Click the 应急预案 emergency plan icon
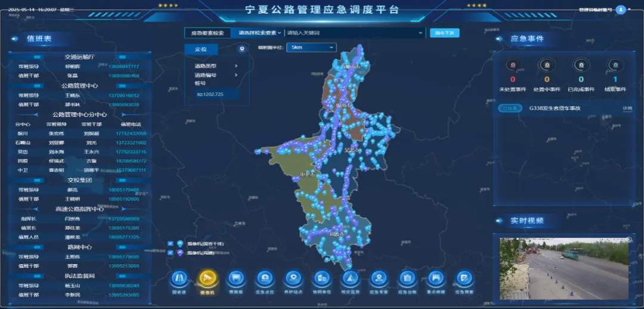Viewport: 644px width, 309px height. 464,279
